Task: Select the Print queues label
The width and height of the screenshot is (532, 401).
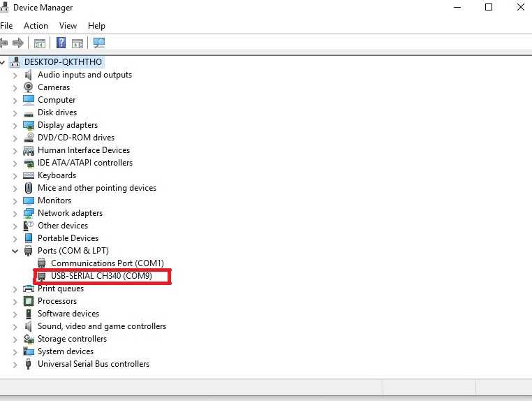Action: point(61,289)
